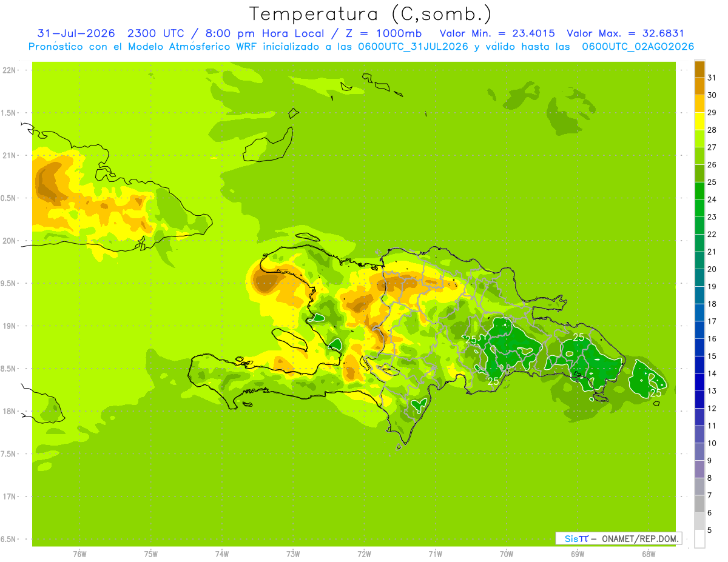Click the "70W" longitude axis label
The height and width of the screenshot is (562, 728).
point(507,554)
